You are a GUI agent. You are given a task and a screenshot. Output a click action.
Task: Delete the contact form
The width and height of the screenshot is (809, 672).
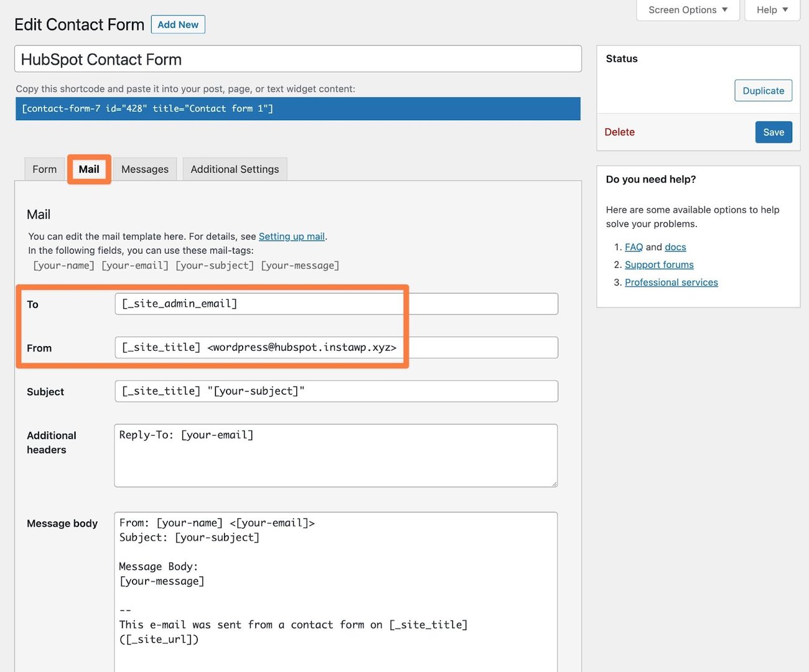point(619,132)
